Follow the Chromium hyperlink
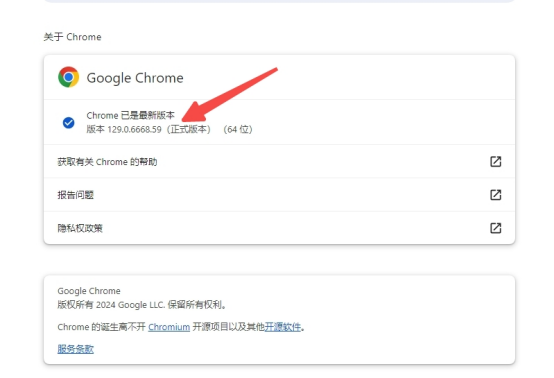Screen dimensions: 554x378 tap(169, 327)
